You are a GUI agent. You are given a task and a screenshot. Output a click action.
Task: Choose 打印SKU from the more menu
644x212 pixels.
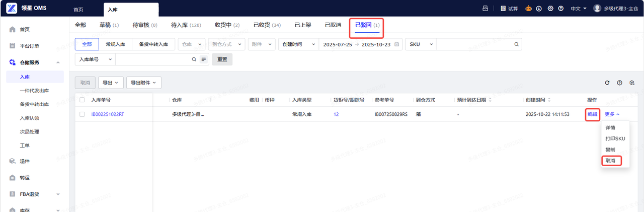(x=615, y=138)
